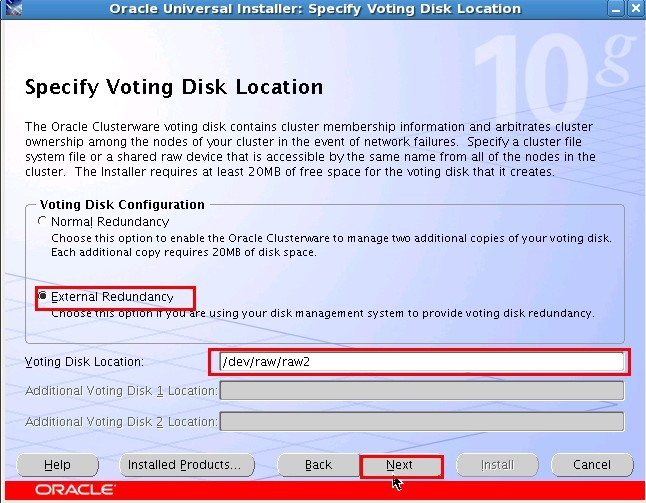Image resolution: width=646 pixels, height=503 pixels.
Task: Click the External Redundancy description text
Action: pyautogui.click(x=323, y=313)
